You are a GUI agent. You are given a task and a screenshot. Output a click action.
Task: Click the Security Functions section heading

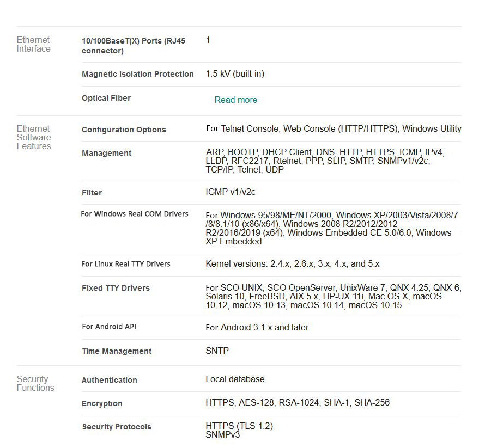point(35,384)
